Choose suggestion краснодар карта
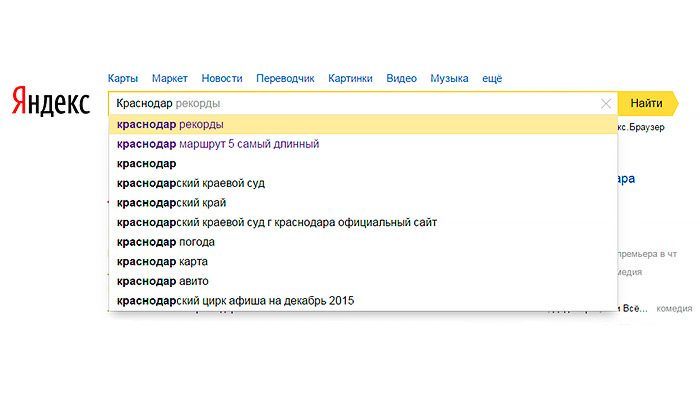The width and height of the screenshot is (700, 420). (x=363, y=262)
